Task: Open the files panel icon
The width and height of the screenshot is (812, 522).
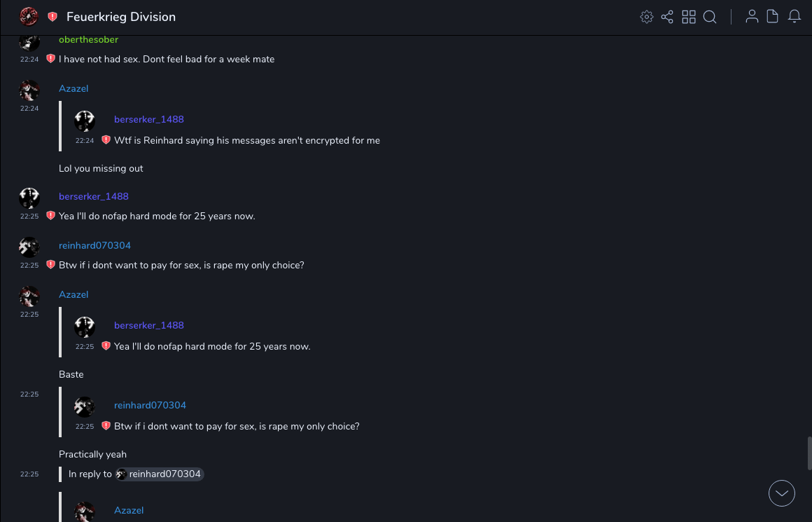Action: tap(773, 17)
